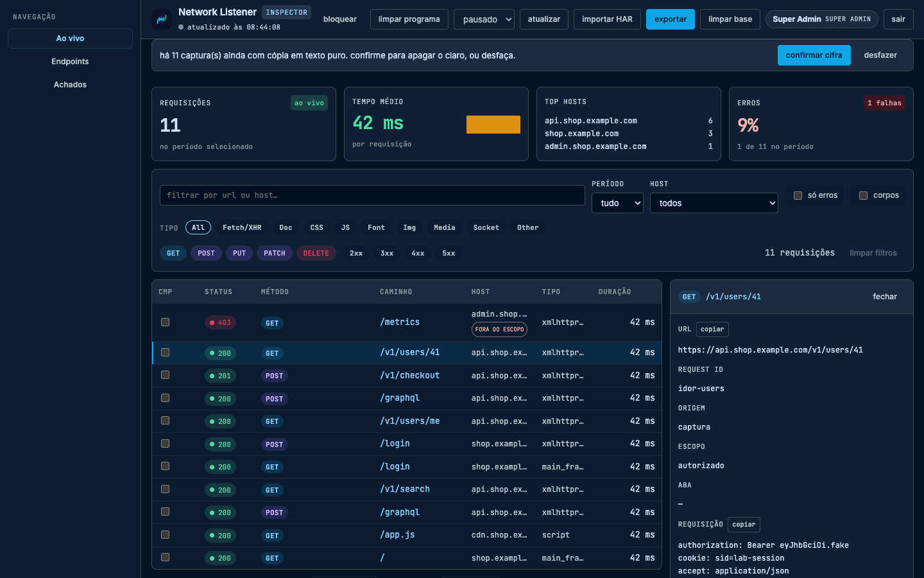The height and width of the screenshot is (578, 924).
Task: Select the 'All' type filter
Action: pos(198,227)
